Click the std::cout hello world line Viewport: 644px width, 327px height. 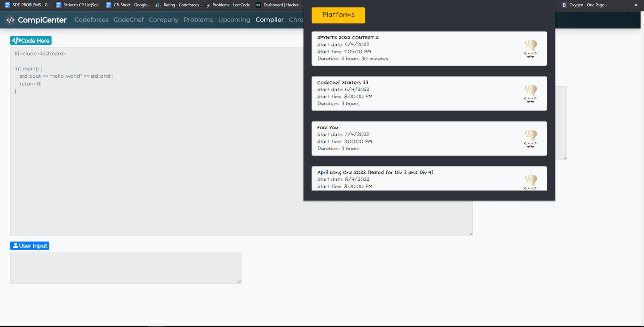coord(66,76)
